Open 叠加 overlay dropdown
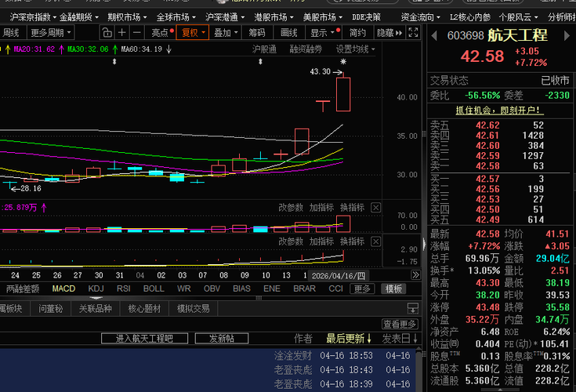 click(x=226, y=33)
